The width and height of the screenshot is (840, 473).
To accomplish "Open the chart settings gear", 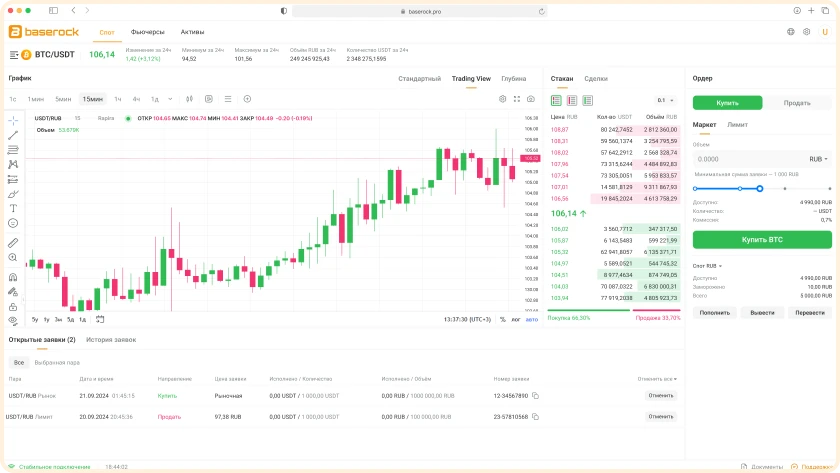I will (503, 99).
